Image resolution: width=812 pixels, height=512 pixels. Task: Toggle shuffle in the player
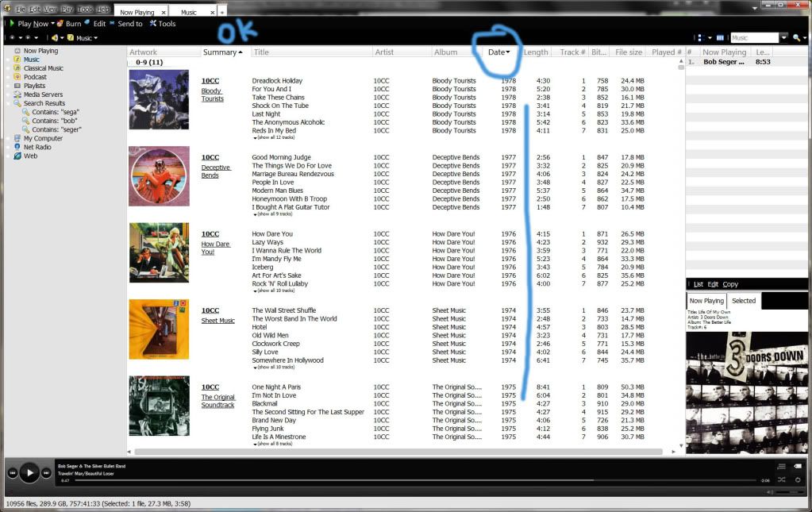(781, 479)
